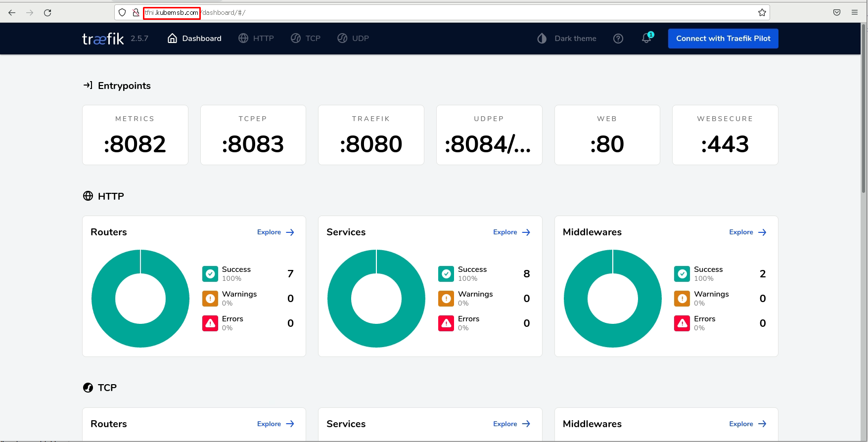Switch to the TCP tab
This screenshot has height=442, width=868.
point(306,39)
